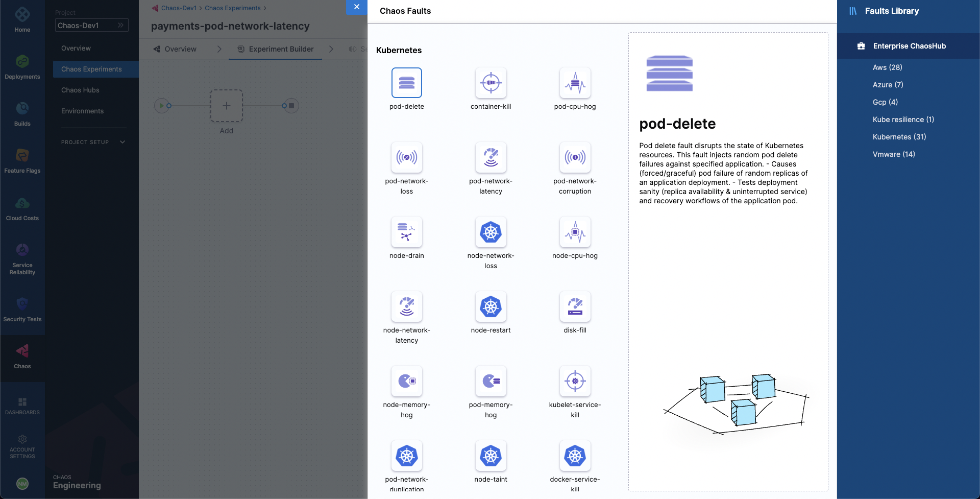
Task: Choose the container-kill fault icon
Action: coord(491,83)
